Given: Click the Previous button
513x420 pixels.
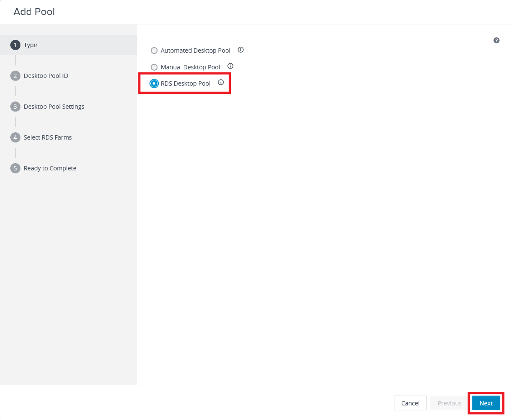Looking at the screenshot, I should point(449,403).
